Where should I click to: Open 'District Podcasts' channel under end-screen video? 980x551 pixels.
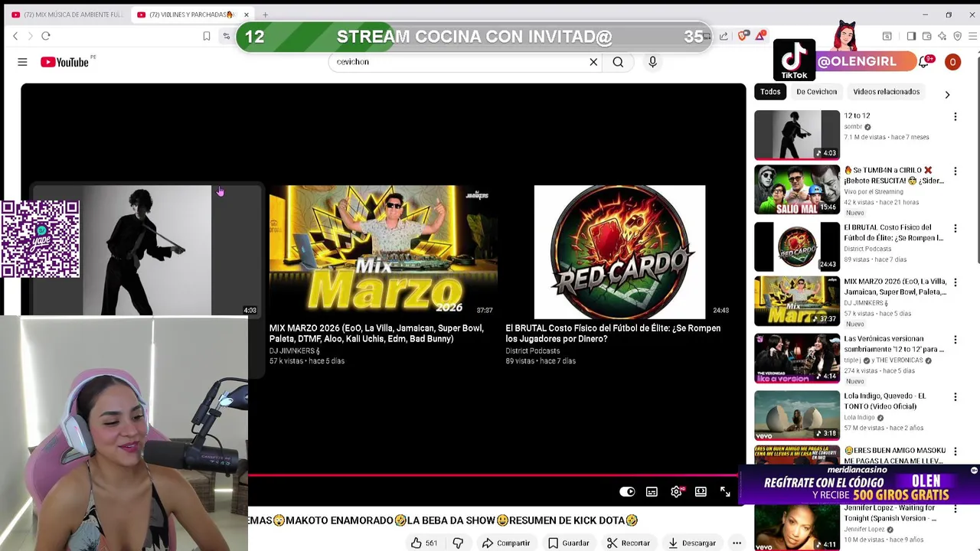pyautogui.click(x=532, y=350)
